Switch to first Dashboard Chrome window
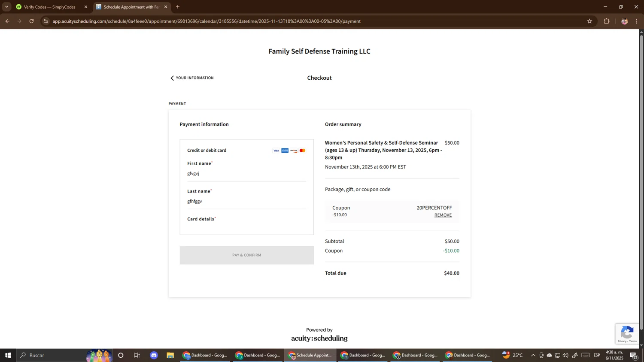Viewport: 644px width, 362px height. point(205,355)
